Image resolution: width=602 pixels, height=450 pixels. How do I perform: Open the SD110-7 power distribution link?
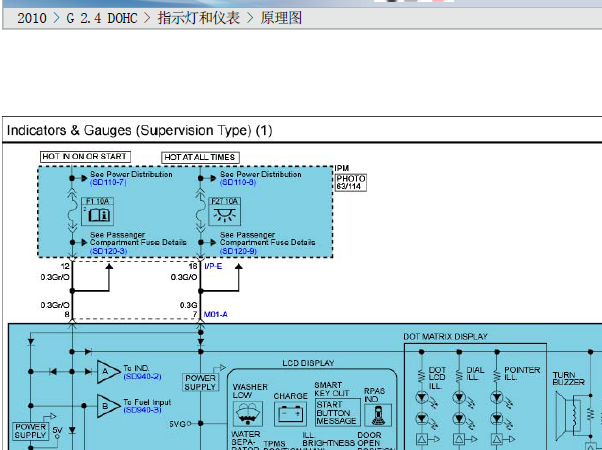coord(108,182)
